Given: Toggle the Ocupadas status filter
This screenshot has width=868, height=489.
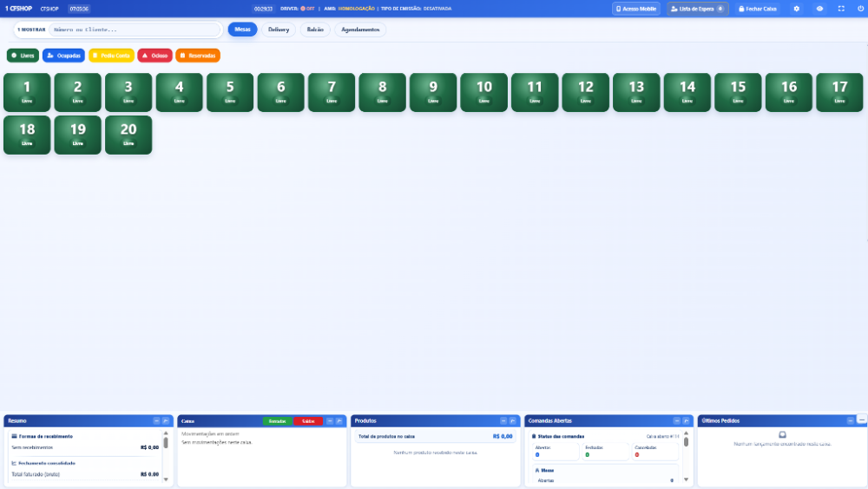Looking at the screenshot, I should coord(63,56).
